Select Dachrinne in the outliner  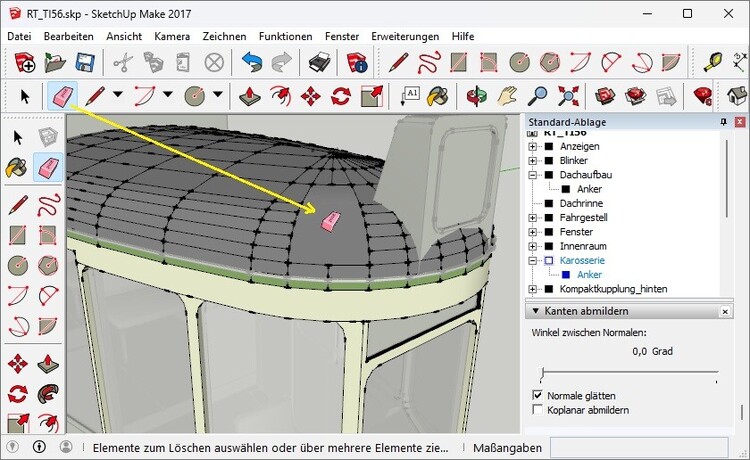(x=581, y=203)
